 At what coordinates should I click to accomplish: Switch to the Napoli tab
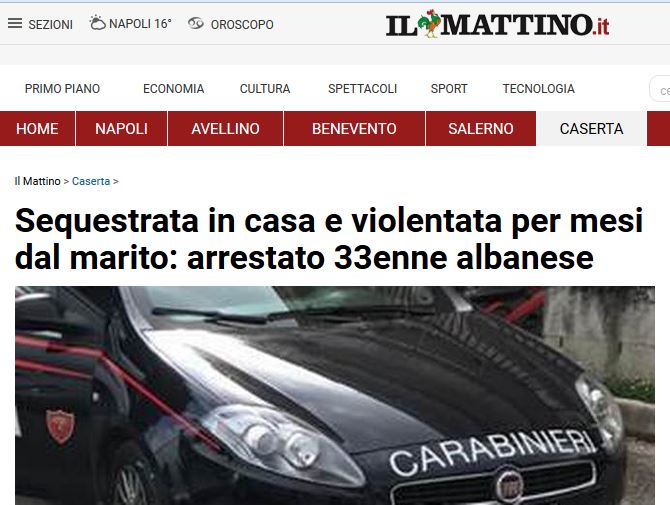[121, 129]
